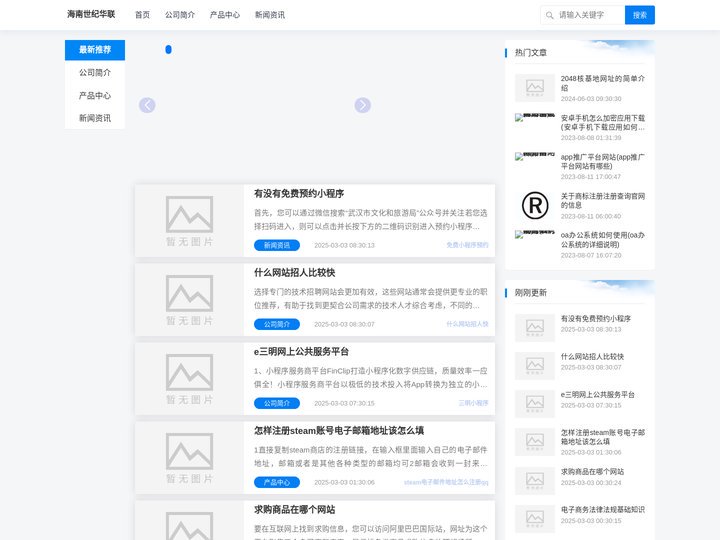Viewport: 720px width, 540px height.
Task: Open article title 什么网站招人比较快
Action: pyautogui.click(x=294, y=273)
